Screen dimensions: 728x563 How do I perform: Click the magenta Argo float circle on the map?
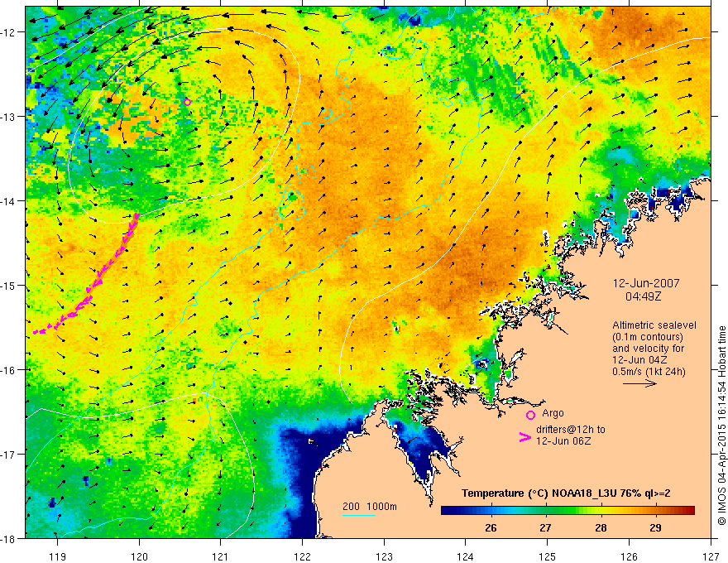click(x=187, y=102)
